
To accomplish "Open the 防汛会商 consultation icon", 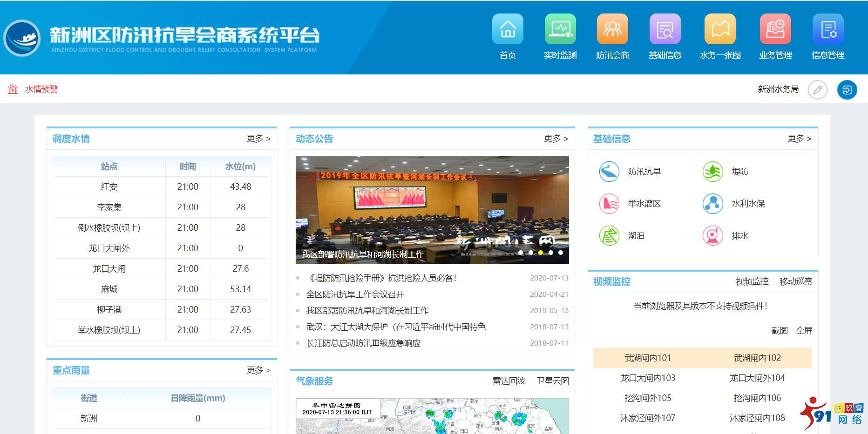I will coord(612,30).
